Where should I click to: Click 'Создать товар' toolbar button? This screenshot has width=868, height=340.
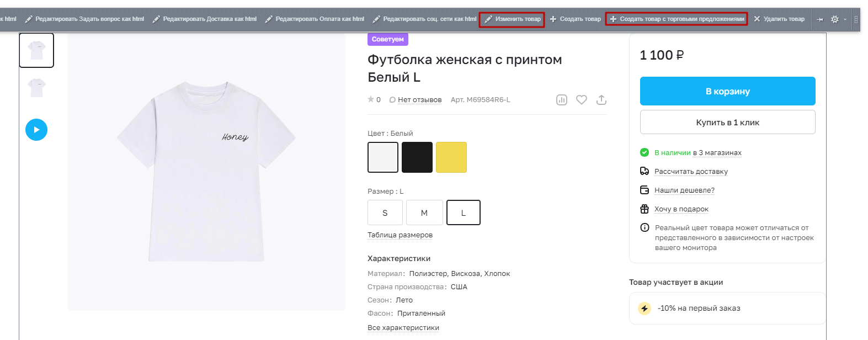coord(575,19)
